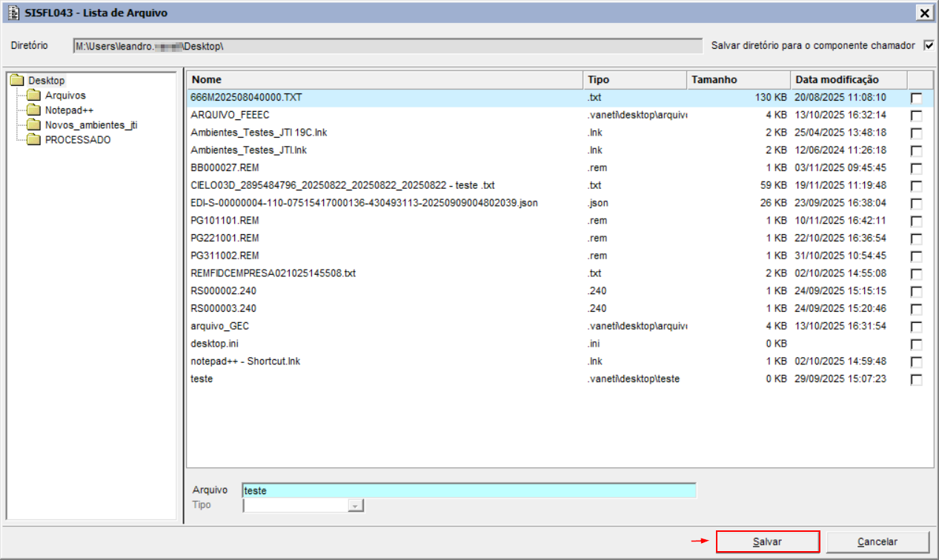Screen dimensions: 939x560
Task: Select file PG101101.REM
Action: (x=225, y=221)
